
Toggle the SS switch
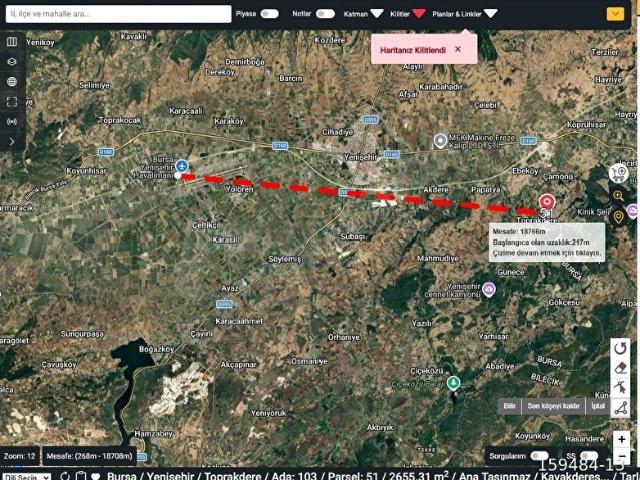pyautogui.click(x=589, y=456)
